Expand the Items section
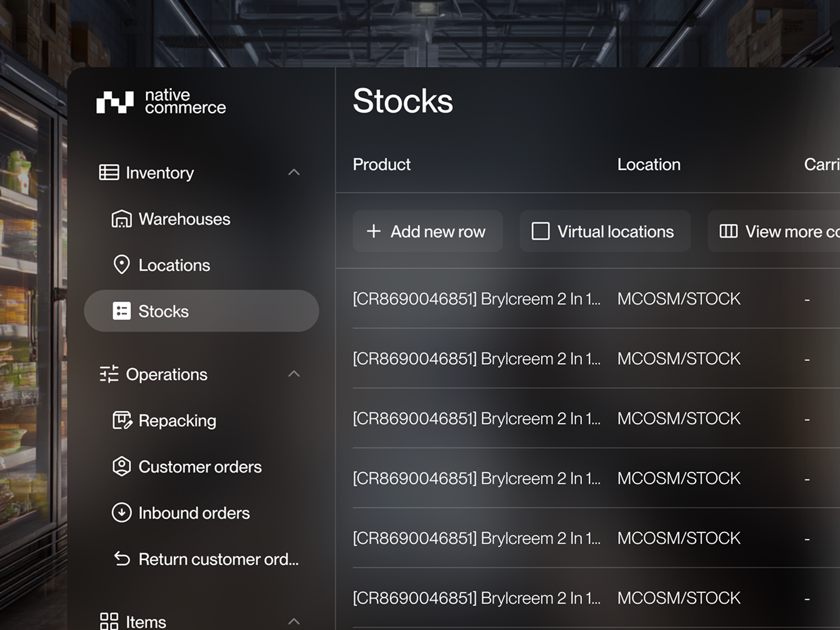 (294, 621)
